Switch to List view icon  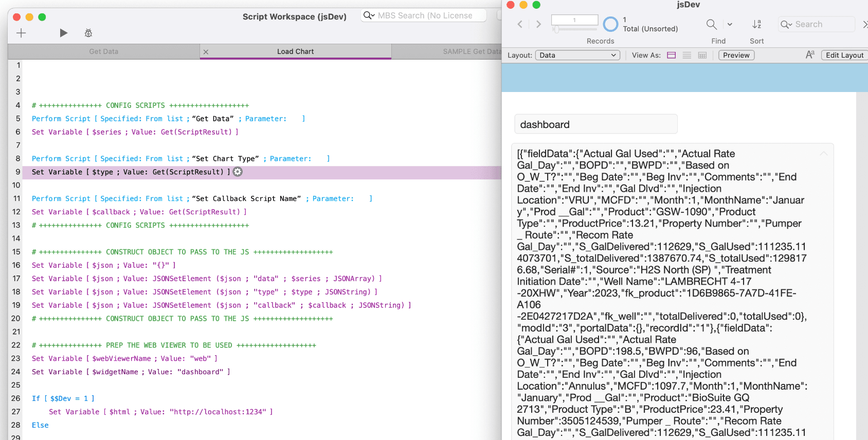687,55
